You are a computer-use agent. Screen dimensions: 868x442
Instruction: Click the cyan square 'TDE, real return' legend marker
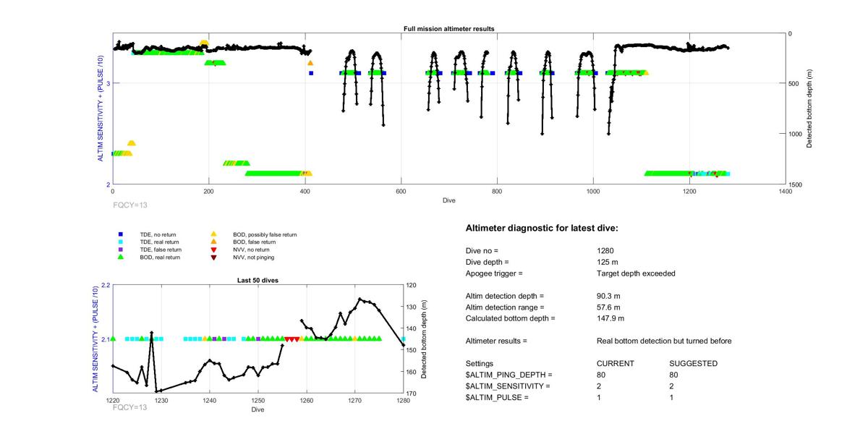pos(121,242)
